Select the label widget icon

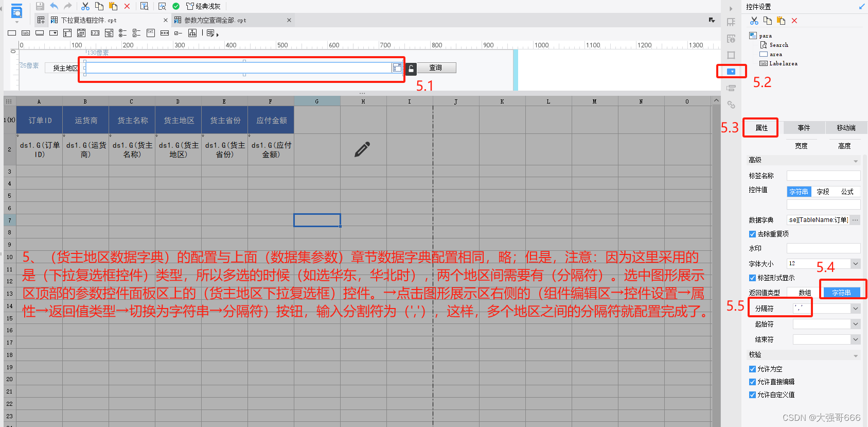[x=26, y=33]
